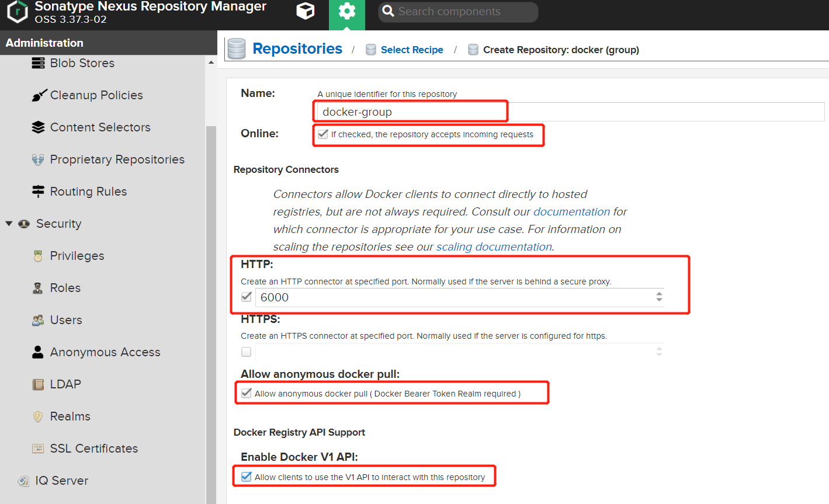Image resolution: width=829 pixels, height=504 pixels.
Task: Toggle the Online checkbox
Action: click(322, 134)
